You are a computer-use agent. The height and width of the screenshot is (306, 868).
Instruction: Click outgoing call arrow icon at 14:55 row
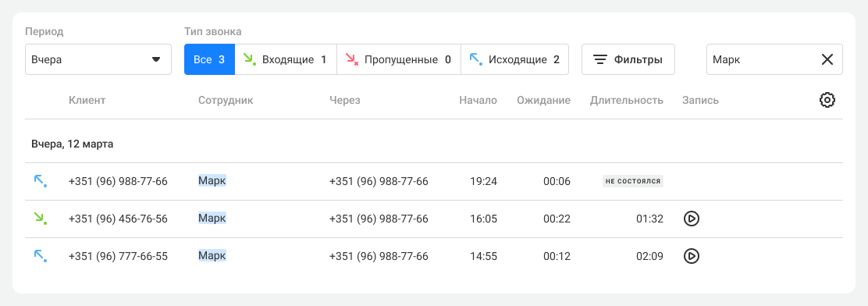[41, 255]
